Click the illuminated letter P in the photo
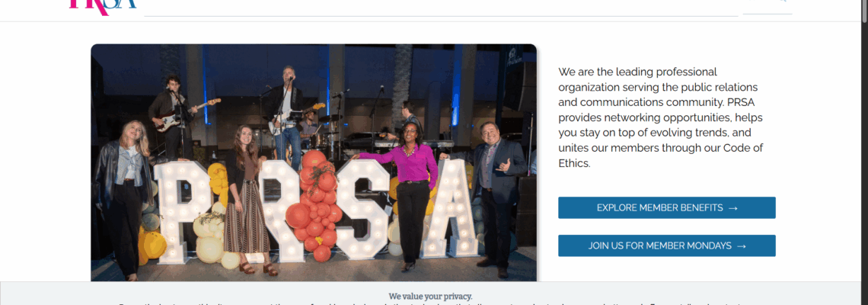 pyautogui.click(x=182, y=210)
